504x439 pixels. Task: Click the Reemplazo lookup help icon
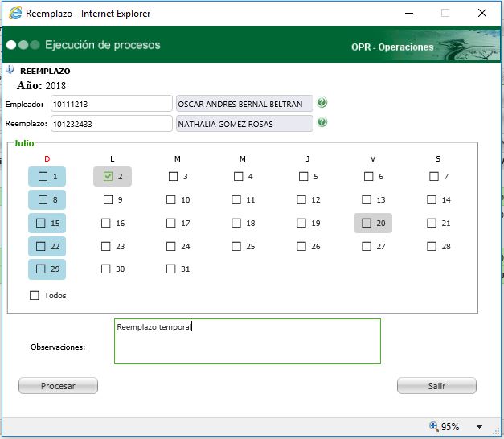tap(322, 122)
